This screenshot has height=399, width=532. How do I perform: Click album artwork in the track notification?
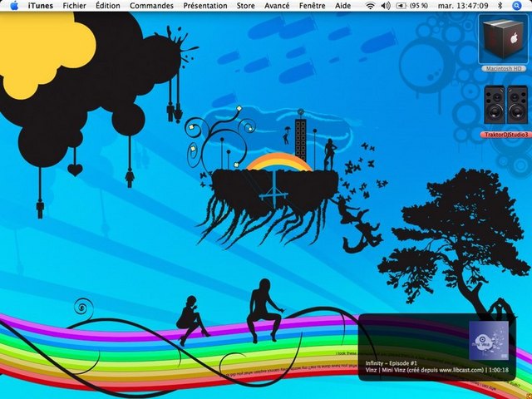pyautogui.click(x=489, y=340)
